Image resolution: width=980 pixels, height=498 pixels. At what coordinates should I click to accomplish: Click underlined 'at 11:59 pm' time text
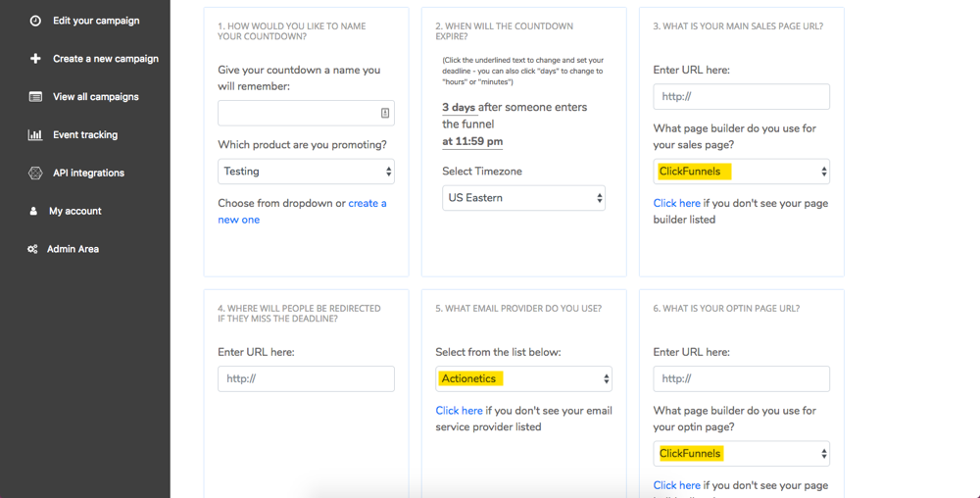(472, 142)
